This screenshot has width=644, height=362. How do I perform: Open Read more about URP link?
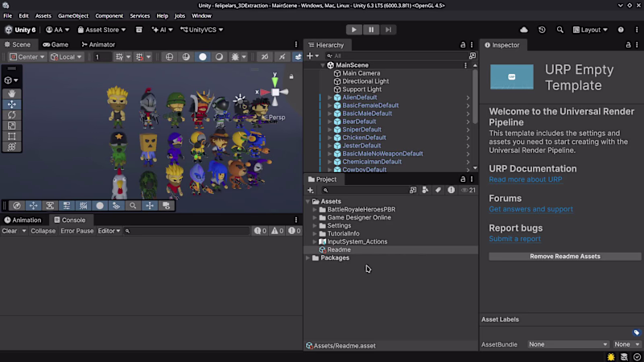[x=526, y=179]
